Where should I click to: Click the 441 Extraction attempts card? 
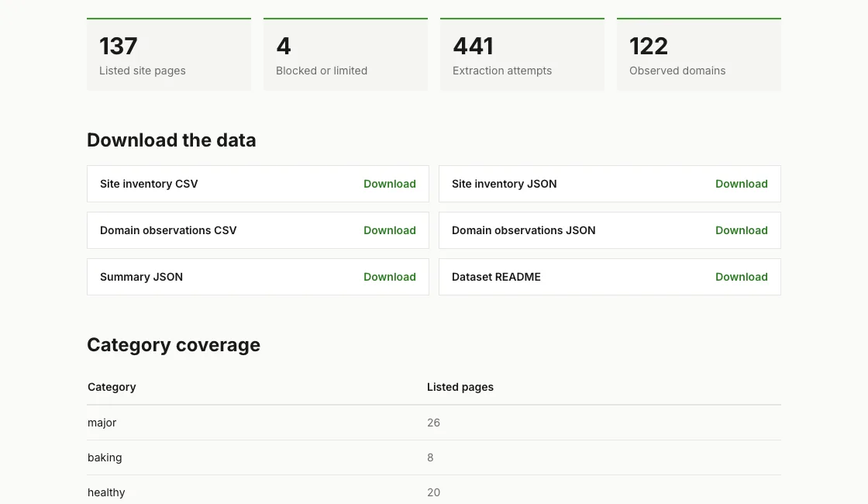click(522, 54)
